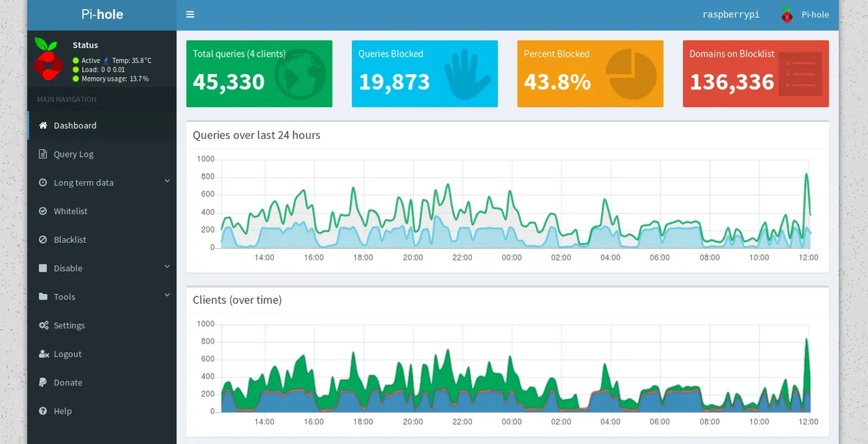Click the Query Log file icon
Viewport: 868px width, 444px height.
pyautogui.click(x=43, y=154)
